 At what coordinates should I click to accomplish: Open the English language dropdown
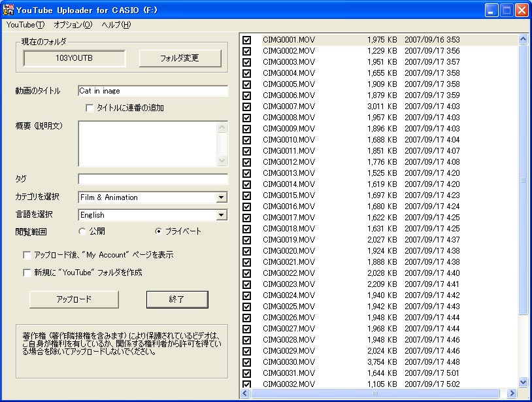click(x=223, y=216)
